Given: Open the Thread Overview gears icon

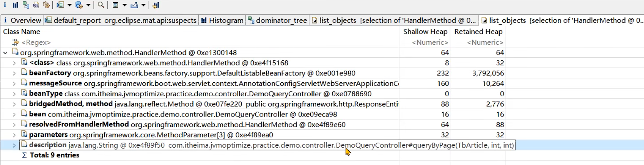Looking at the screenshot, I should [x=47, y=5].
